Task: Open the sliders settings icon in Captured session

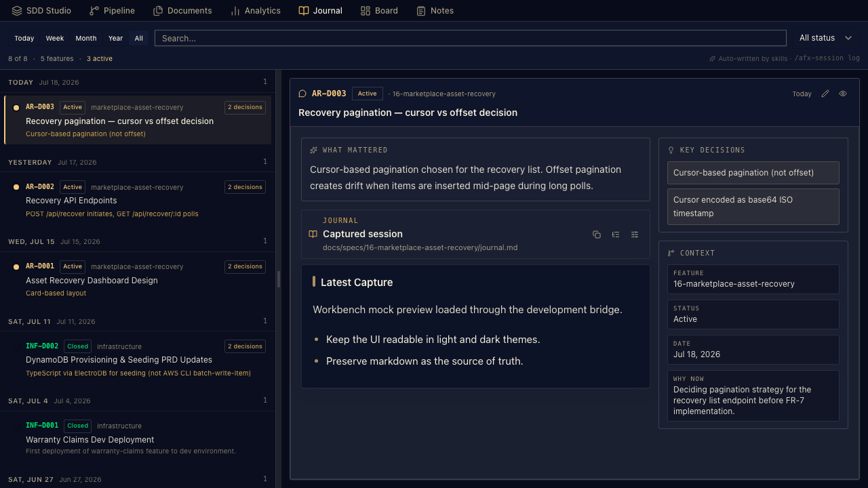Action: tap(635, 235)
